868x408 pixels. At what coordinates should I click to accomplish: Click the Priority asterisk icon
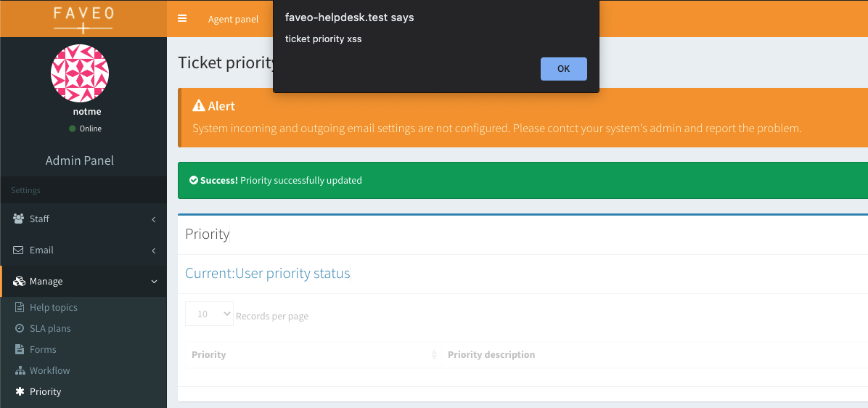click(x=20, y=391)
